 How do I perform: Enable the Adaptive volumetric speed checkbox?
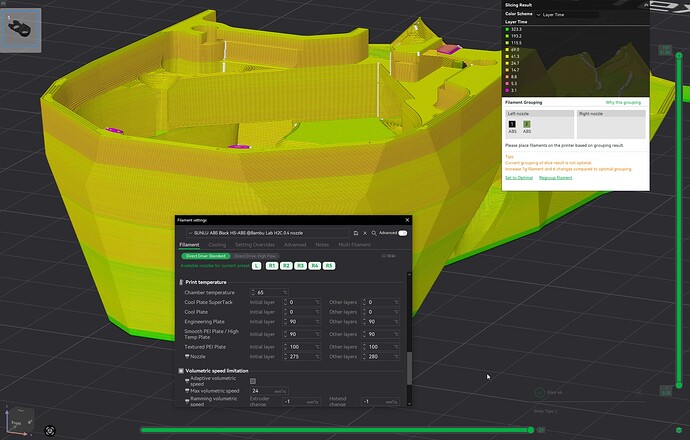coord(253,381)
